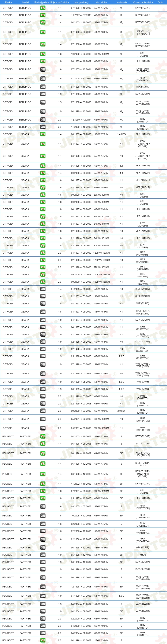The width and height of the screenshot is (167, 644).
Task: Click 'RFV (XU10J4R)' engine code
Action: point(143,268)
